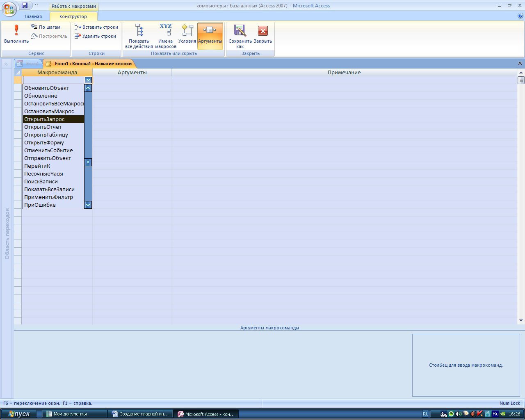Select the Кнопка1 Нажатие кнопки macro tab
The height and width of the screenshot is (420, 525).
coord(89,64)
